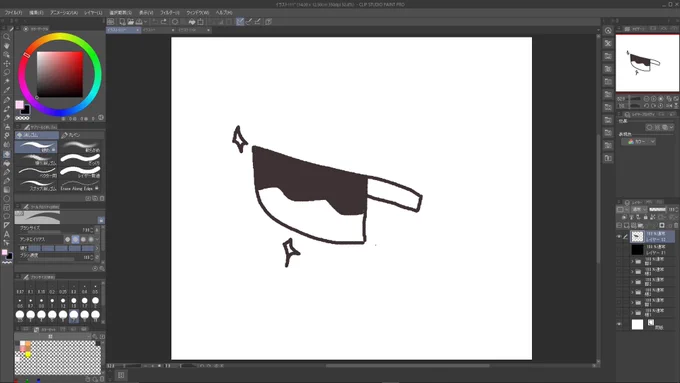Open the レイヤー(L) menu

click(x=93, y=13)
